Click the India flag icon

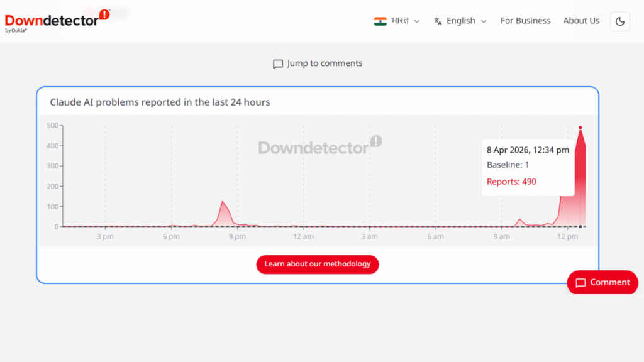pyautogui.click(x=380, y=21)
